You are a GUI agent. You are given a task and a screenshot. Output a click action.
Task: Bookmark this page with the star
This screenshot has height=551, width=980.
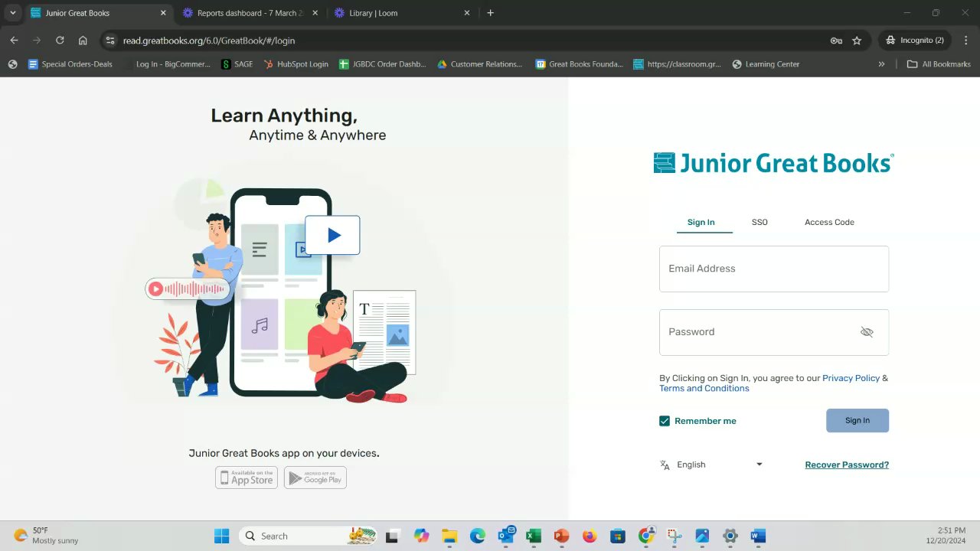(857, 41)
